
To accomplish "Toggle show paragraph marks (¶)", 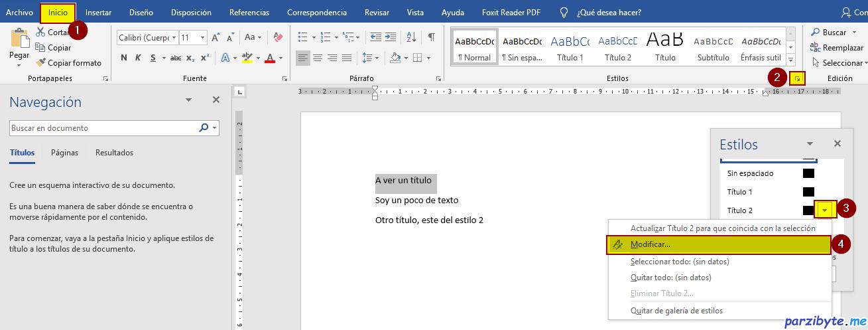I will (431, 37).
